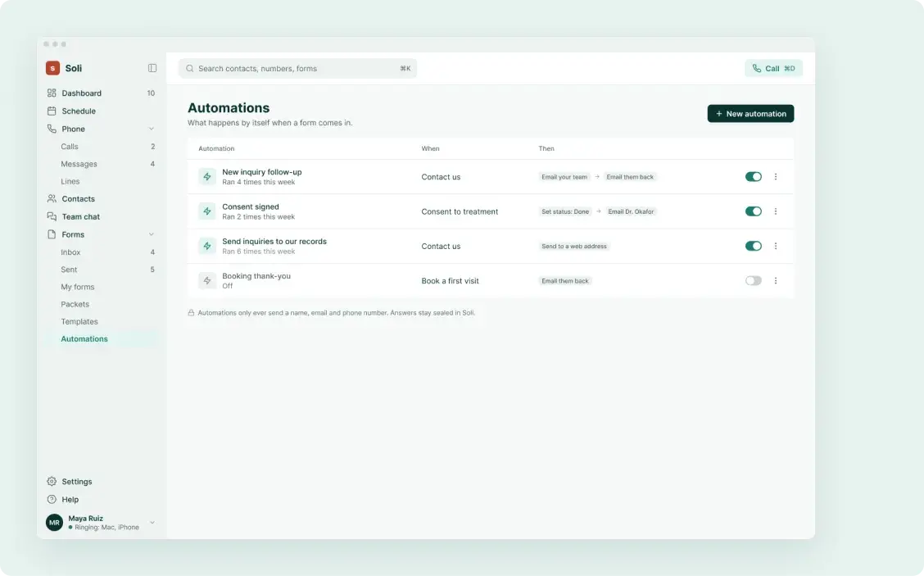Click the Phone handset icon in sidebar

tap(52, 129)
